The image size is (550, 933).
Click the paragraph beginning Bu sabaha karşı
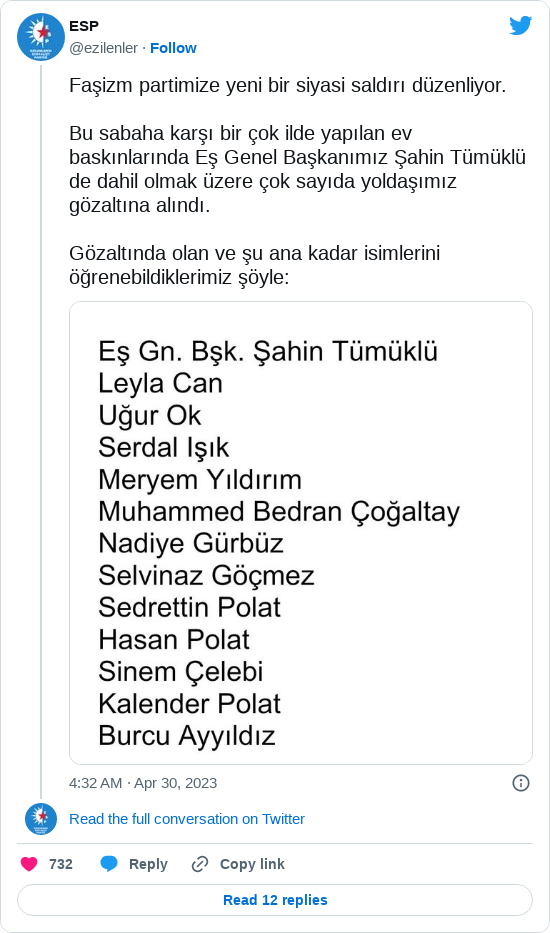point(298,169)
